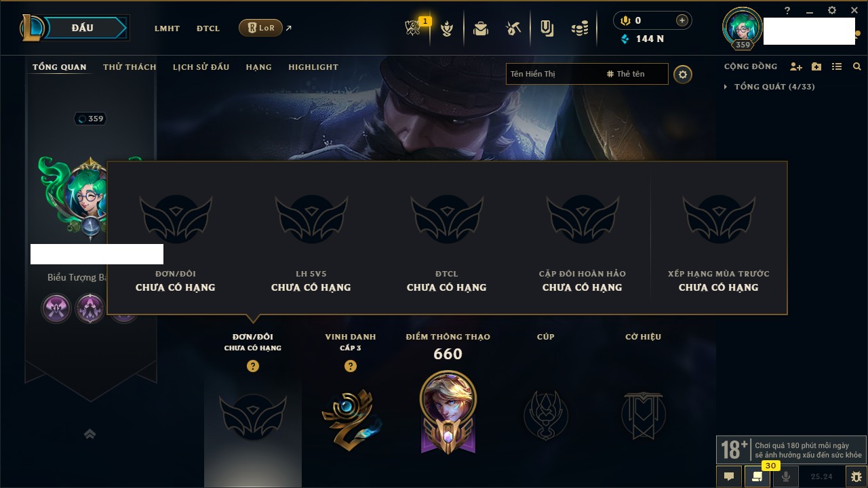Screen dimensions: 868x488
Task: Click the add friend icon
Action: [796, 66]
